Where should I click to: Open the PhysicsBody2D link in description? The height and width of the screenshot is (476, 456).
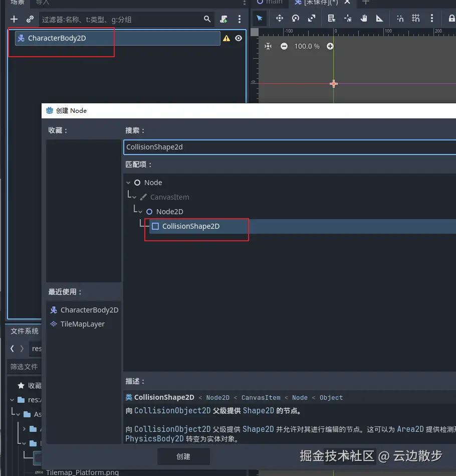(x=155, y=439)
